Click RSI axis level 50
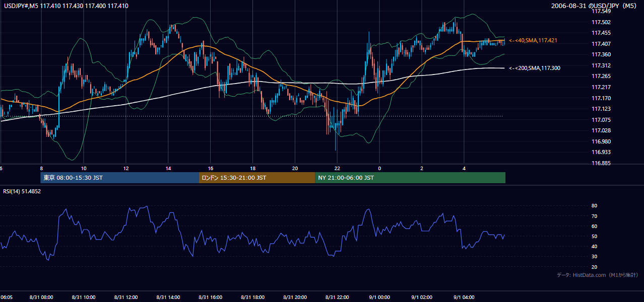Viewport: 644px width, 302px height. (x=595, y=236)
